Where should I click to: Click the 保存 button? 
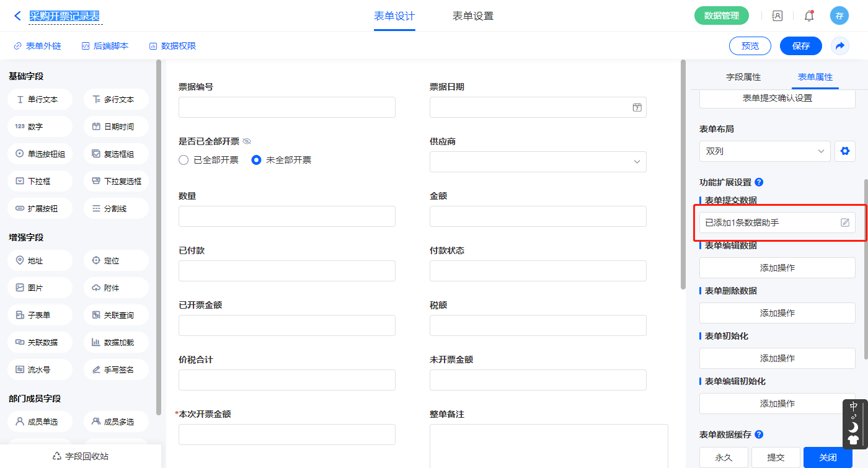pos(800,46)
